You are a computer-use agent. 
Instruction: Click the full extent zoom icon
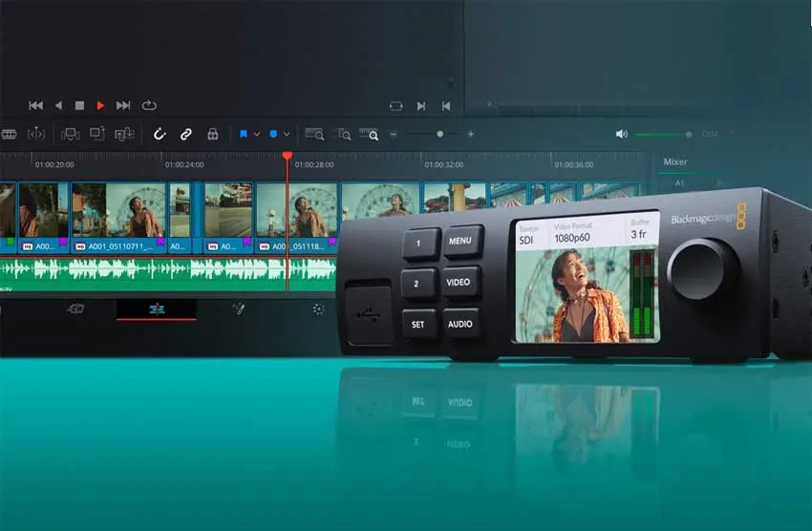coord(314,135)
